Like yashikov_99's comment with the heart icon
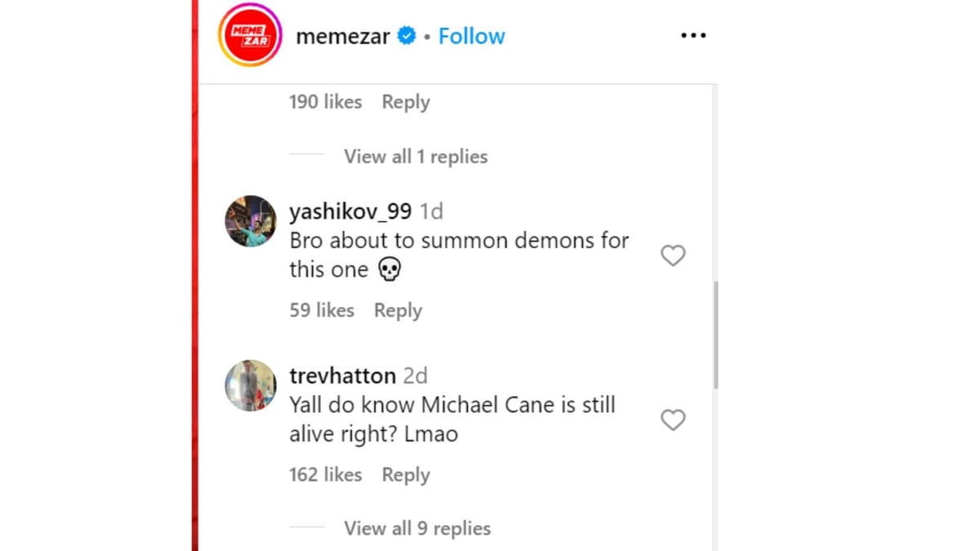The height and width of the screenshot is (551, 980). point(673,256)
